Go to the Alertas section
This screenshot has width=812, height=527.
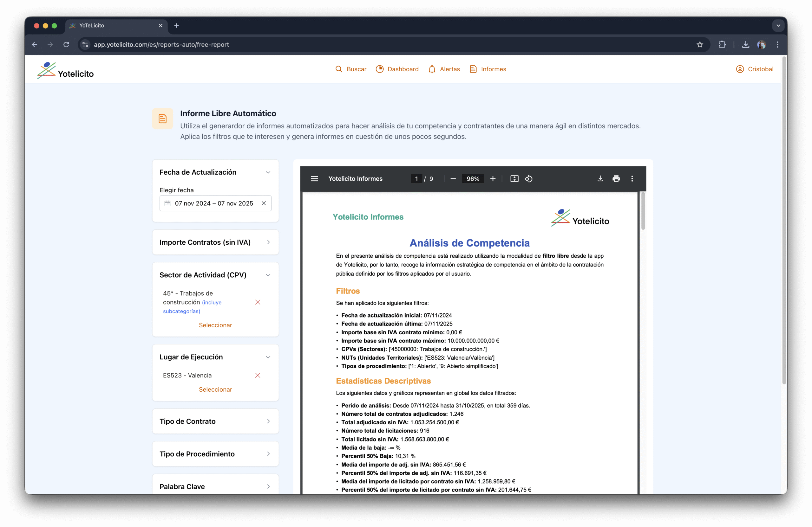444,69
